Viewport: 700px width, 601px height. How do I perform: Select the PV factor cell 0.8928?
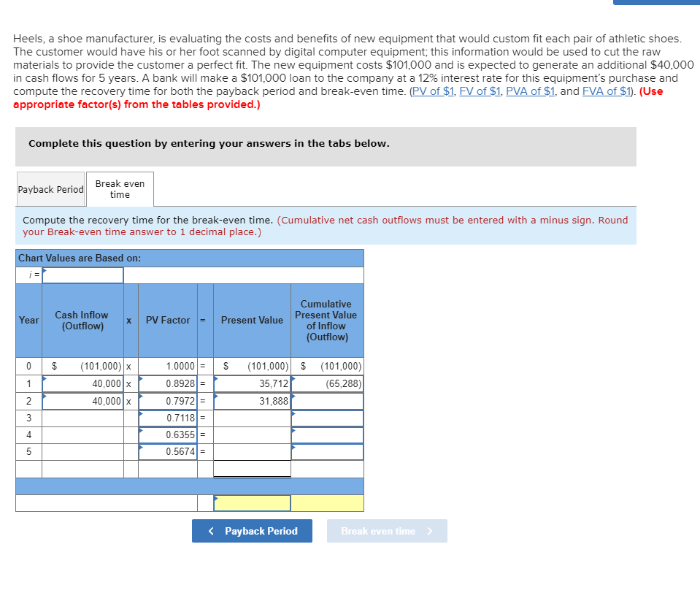pyautogui.click(x=168, y=383)
